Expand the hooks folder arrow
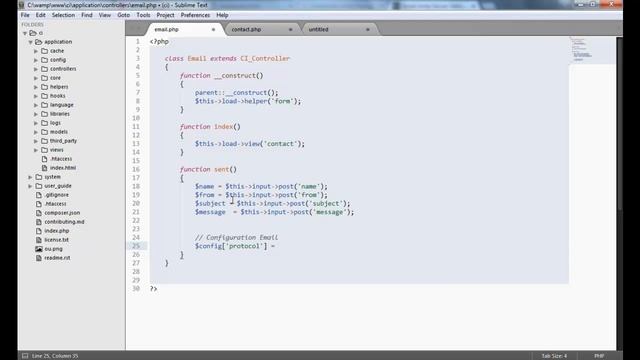This screenshot has width=640, height=360. tap(36, 96)
